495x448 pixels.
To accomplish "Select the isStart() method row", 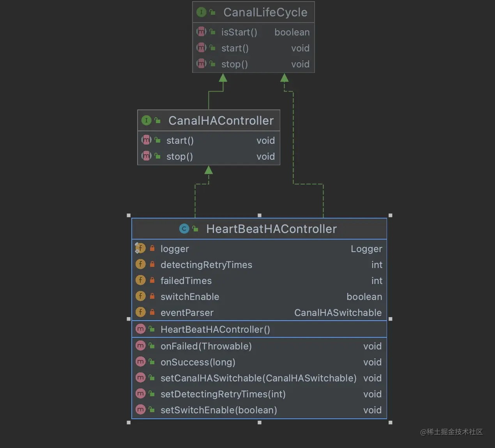I will click(x=253, y=32).
